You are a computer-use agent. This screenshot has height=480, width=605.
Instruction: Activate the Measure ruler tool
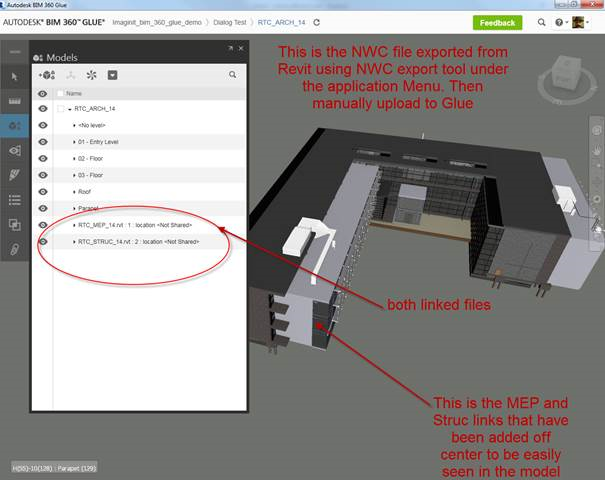[x=15, y=101]
